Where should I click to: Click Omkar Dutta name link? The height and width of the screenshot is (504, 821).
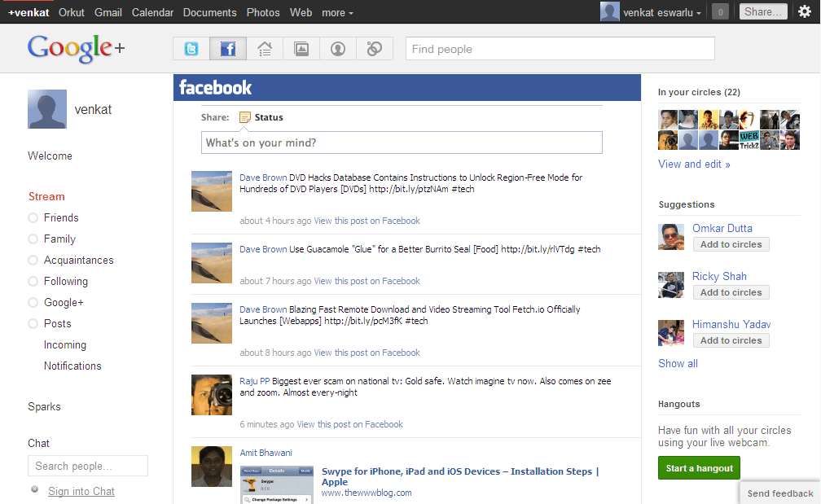[722, 228]
